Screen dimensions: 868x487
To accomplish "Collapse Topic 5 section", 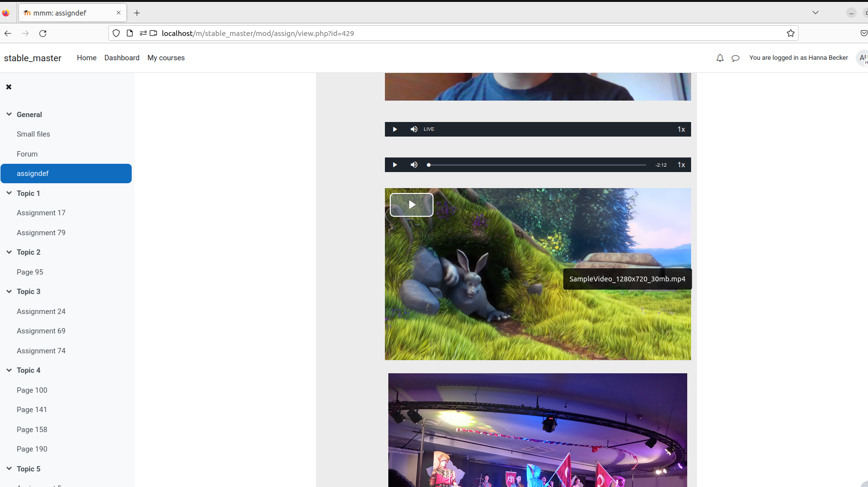I will [9, 469].
